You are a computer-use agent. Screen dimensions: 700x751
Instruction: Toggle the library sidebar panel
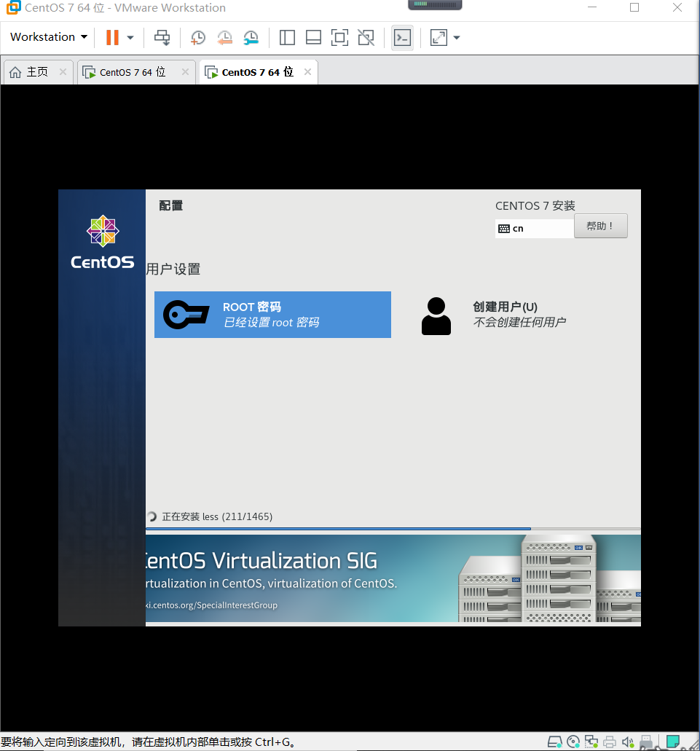pos(287,37)
